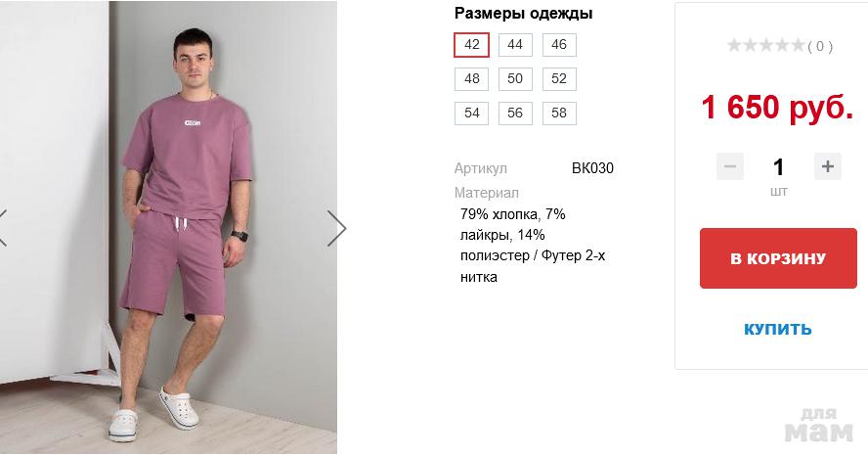Open the product photo of purple outfit
The width and height of the screenshot is (868, 456).
click(168, 227)
